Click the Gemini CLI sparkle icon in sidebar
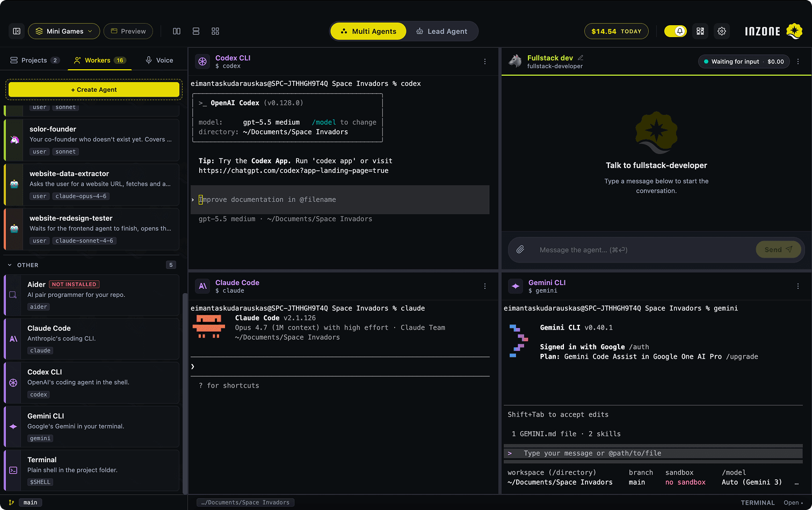 pyautogui.click(x=13, y=426)
